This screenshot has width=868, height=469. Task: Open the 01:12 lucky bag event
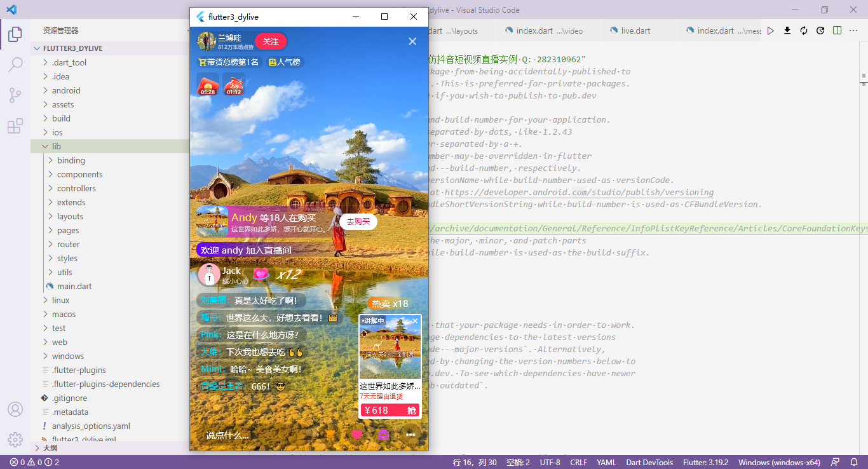click(233, 84)
